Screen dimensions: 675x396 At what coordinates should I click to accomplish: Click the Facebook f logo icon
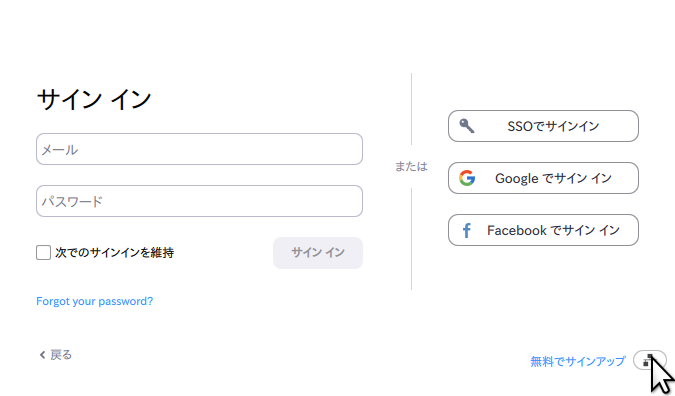pyautogui.click(x=466, y=230)
